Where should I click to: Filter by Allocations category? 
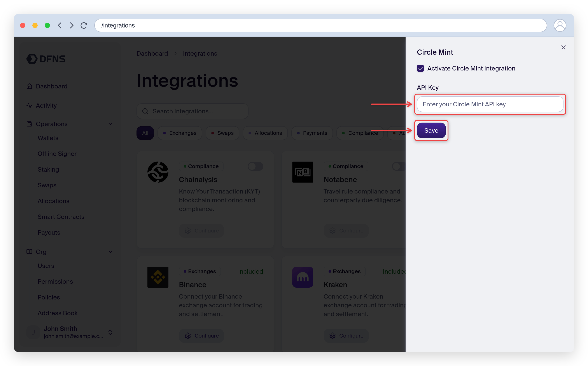tap(265, 133)
